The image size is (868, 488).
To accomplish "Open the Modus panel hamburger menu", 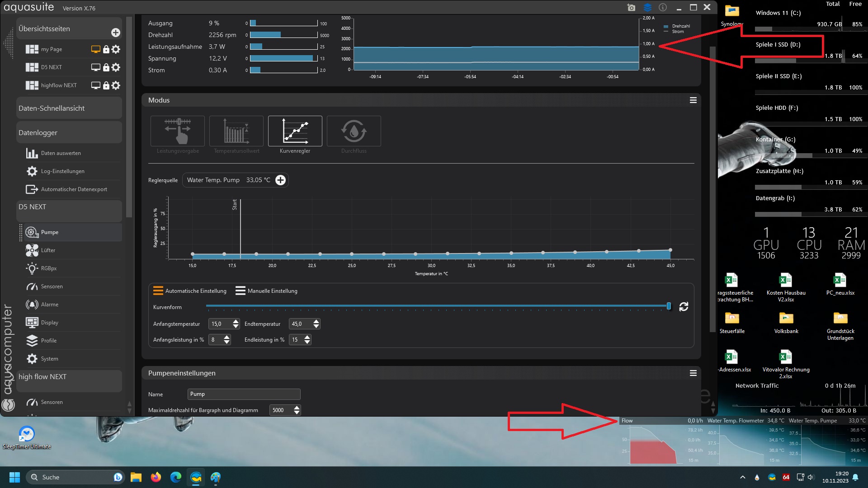I will click(693, 100).
